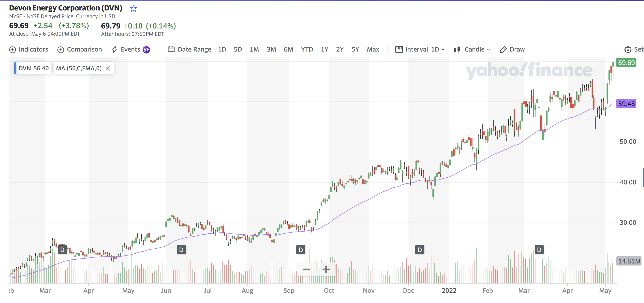Click the 30.00 price axis label
Viewport: 644px width, 303px height.
click(x=628, y=223)
